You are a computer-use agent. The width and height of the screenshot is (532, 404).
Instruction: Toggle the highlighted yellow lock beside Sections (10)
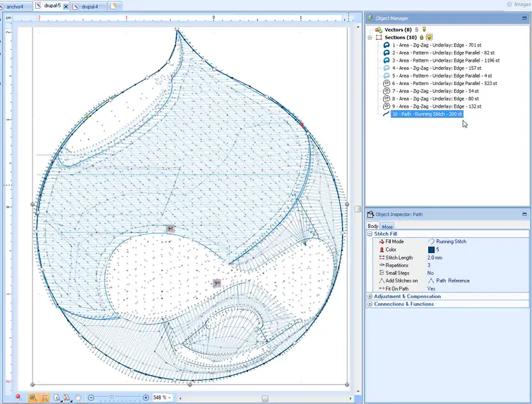(430, 37)
